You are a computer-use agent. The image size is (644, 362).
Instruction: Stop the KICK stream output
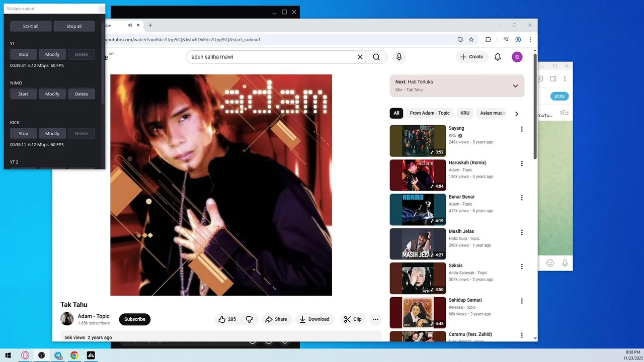click(23, 134)
